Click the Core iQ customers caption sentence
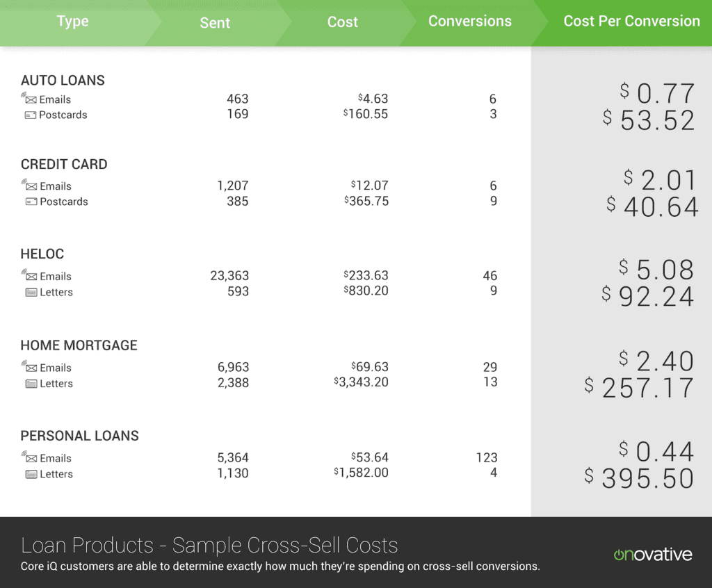712x588 pixels. [x=280, y=566]
